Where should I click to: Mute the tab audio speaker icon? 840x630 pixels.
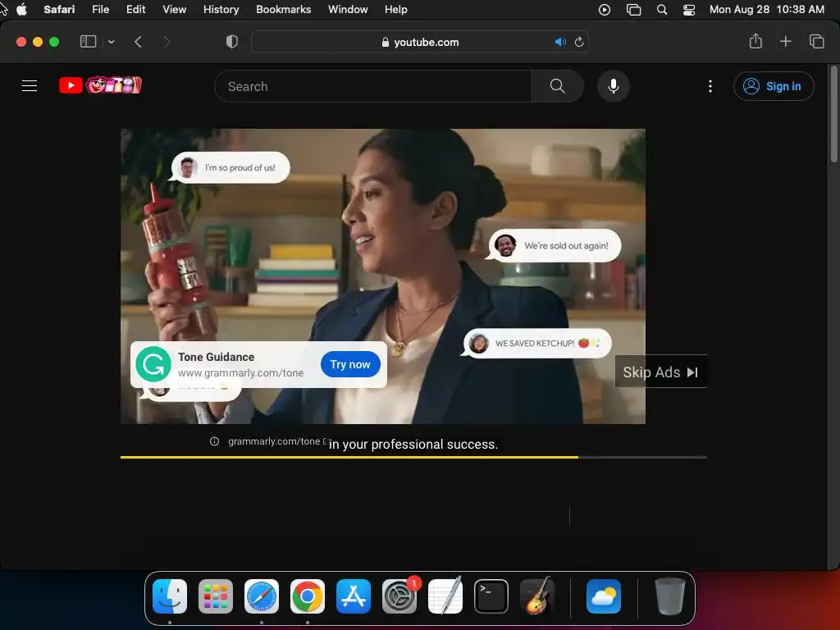[560, 42]
